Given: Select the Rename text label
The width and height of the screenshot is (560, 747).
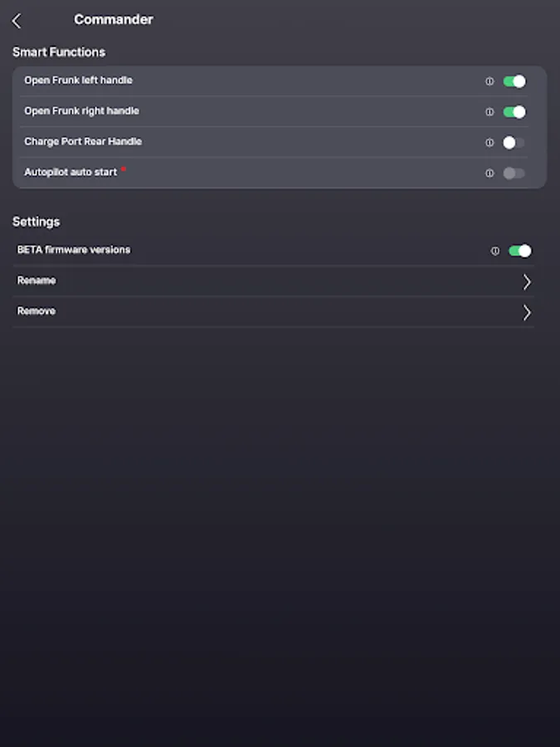Looking at the screenshot, I should [37, 281].
